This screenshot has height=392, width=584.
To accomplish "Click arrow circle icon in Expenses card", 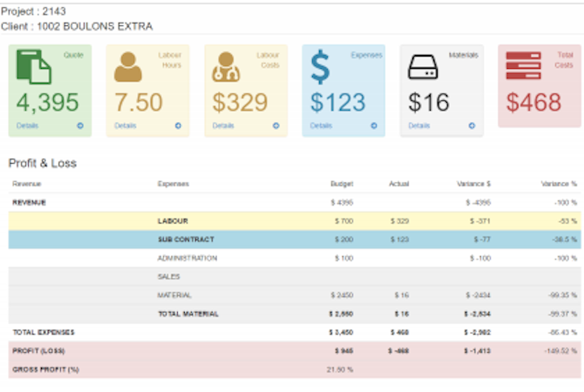I will 374,125.
